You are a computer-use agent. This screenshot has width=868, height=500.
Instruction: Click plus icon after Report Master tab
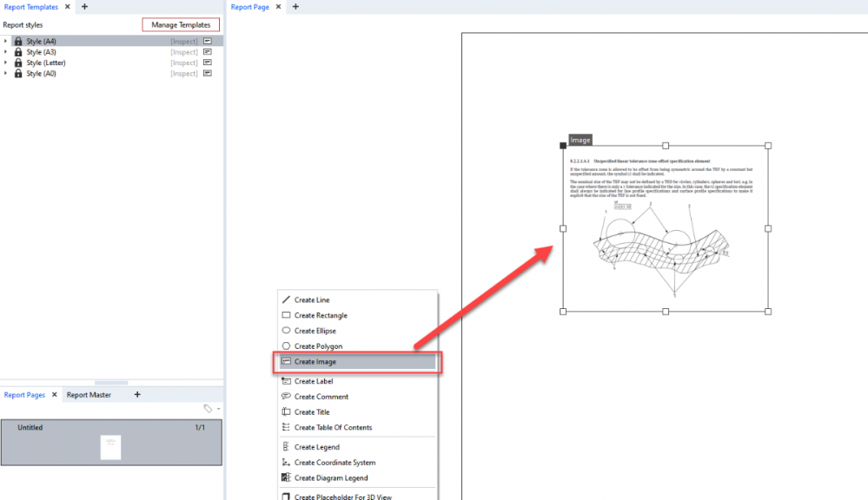pos(137,395)
